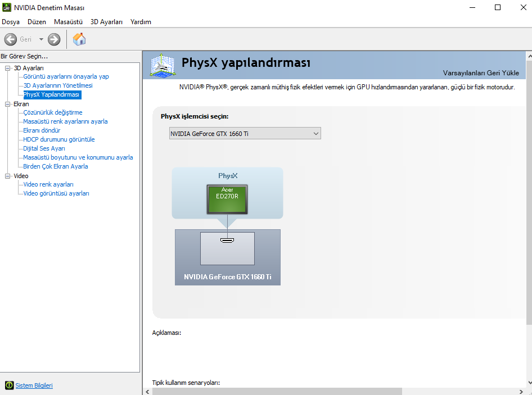Open the Düzen menu
This screenshot has width=532, height=395.
pos(37,22)
